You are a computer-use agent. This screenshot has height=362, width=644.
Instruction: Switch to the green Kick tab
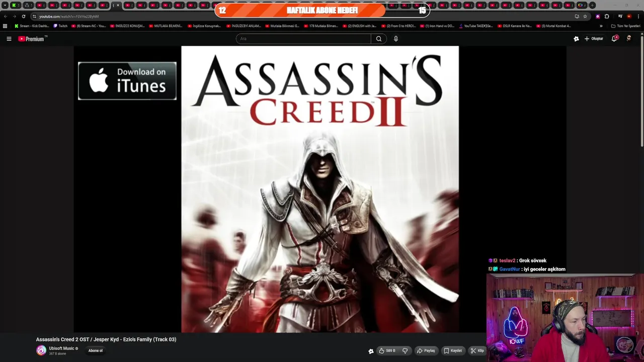[x=15, y=5]
